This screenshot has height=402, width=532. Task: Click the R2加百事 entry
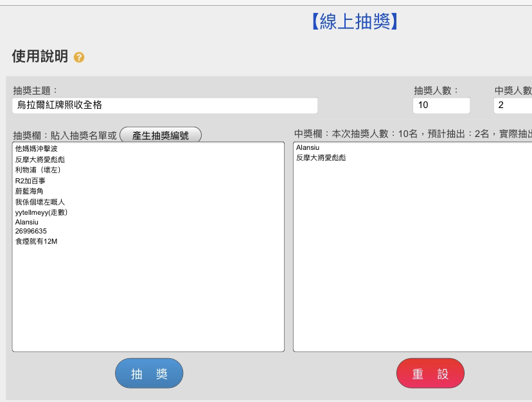pos(30,181)
